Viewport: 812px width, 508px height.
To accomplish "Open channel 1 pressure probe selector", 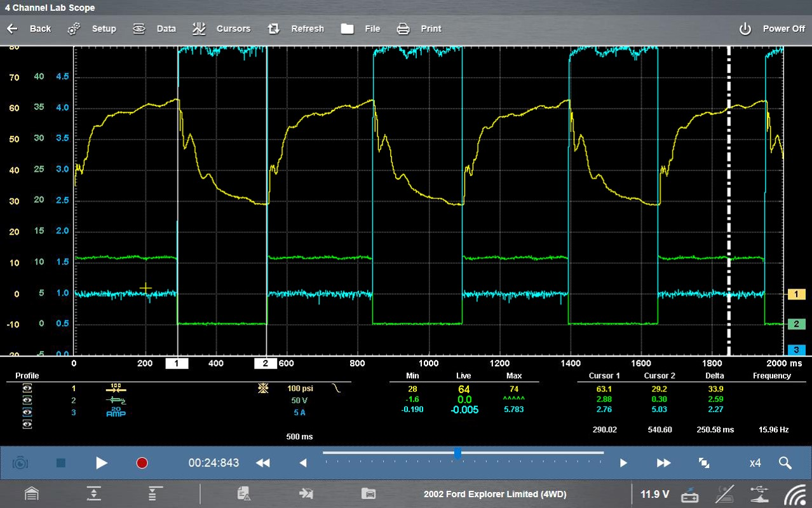I will [x=116, y=388].
